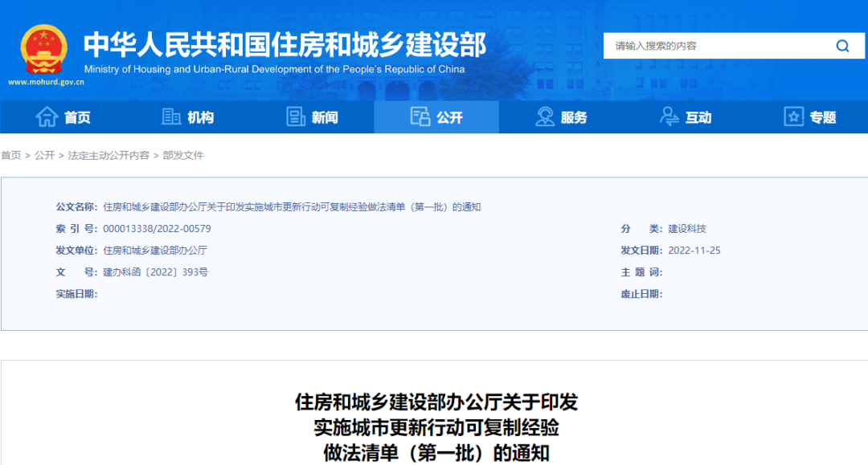
Task: Select the 公开 breadcrumb link
Action: pyautogui.click(x=43, y=155)
